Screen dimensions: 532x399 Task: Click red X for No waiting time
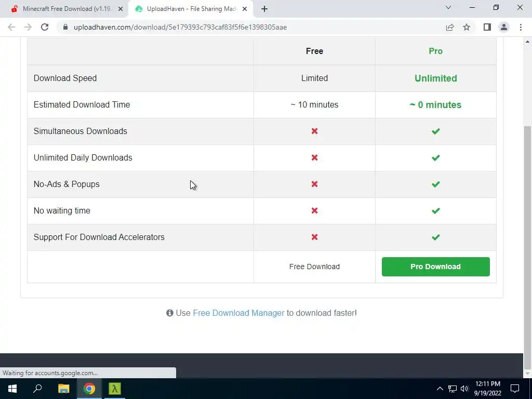tap(314, 210)
